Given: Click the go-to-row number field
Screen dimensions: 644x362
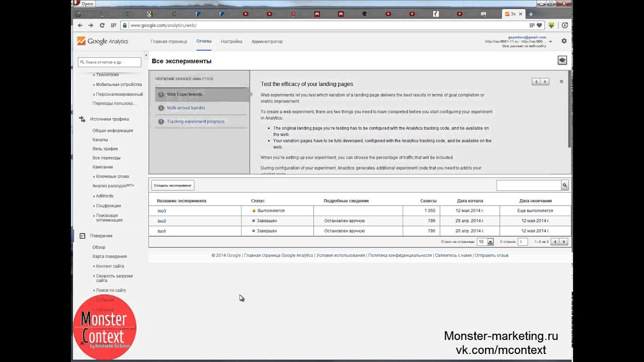Looking at the screenshot, I should 523,242.
